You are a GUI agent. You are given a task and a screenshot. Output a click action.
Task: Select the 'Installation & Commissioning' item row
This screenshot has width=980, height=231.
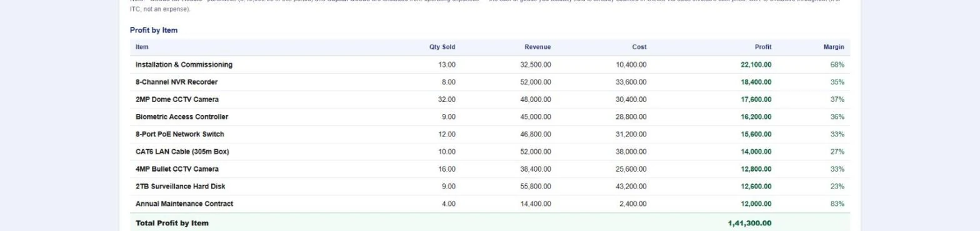(x=490, y=64)
